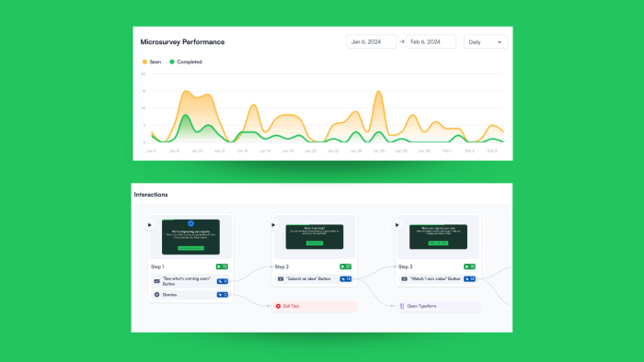Play the Step 1 preview

(x=149, y=225)
